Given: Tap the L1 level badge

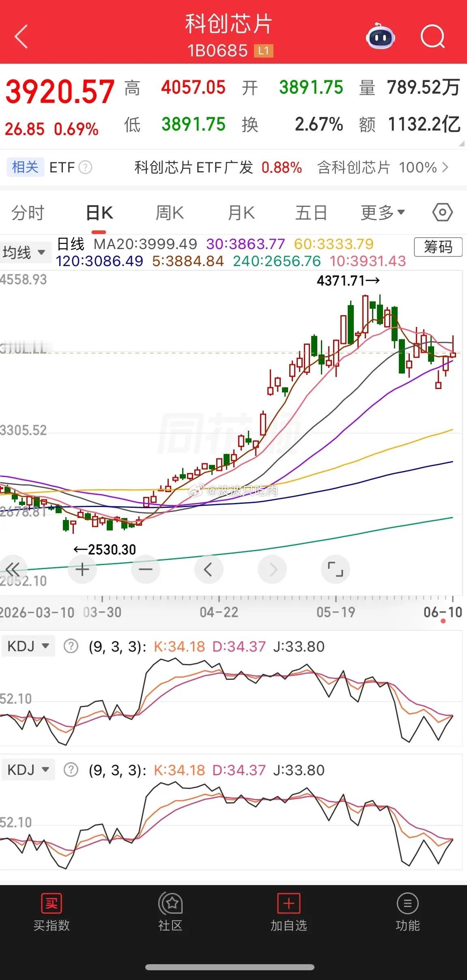Looking at the screenshot, I should (x=263, y=51).
